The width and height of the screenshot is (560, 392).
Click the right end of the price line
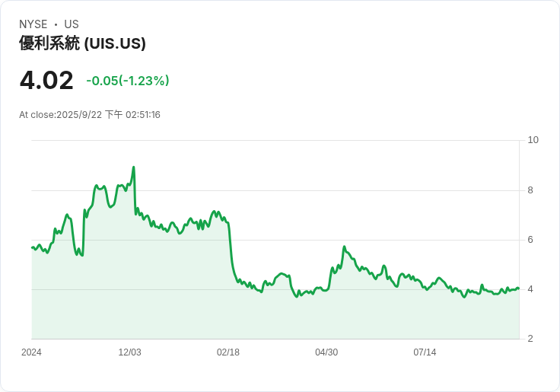pos(518,288)
